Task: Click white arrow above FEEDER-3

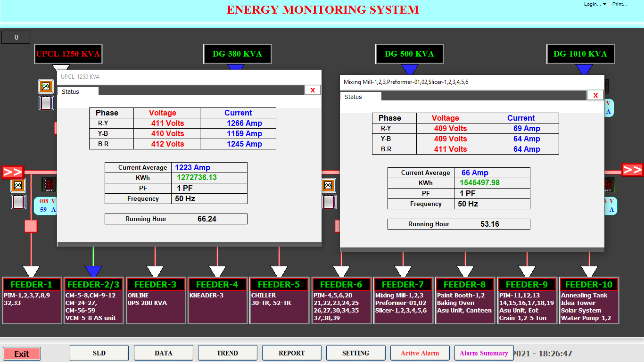Action: pos(155,271)
